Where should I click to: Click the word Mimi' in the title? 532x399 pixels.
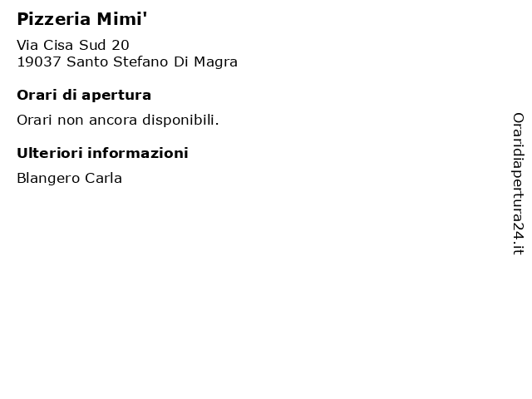(x=122, y=19)
